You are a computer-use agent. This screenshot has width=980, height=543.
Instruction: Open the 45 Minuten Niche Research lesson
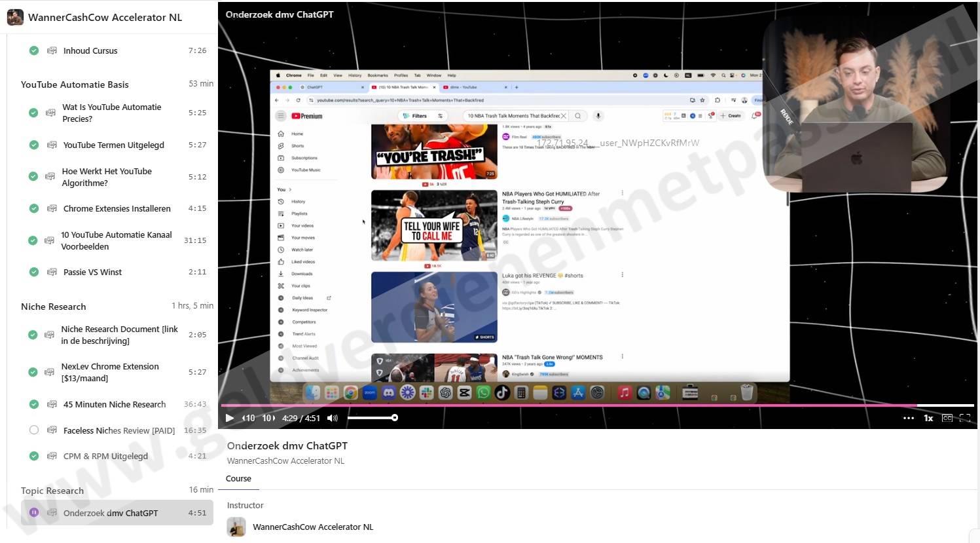[115, 404]
